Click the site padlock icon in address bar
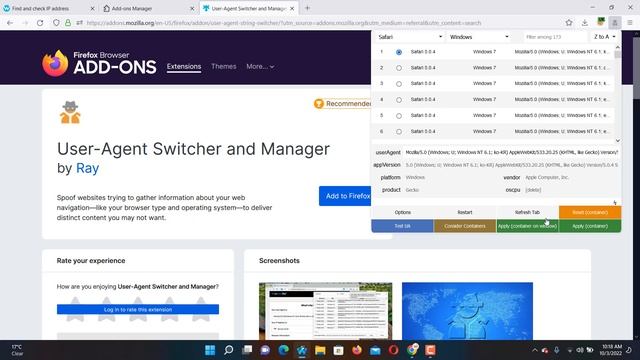The image size is (640, 360). coord(68,23)
